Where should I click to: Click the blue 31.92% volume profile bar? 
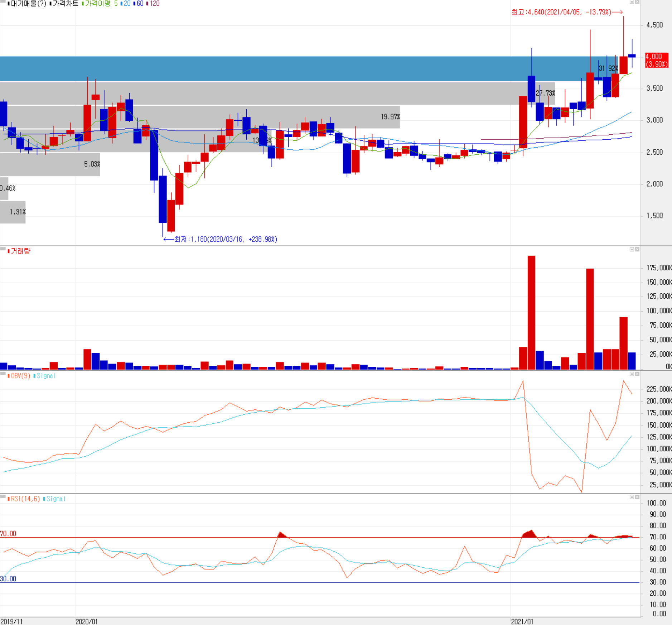point(309,69)
